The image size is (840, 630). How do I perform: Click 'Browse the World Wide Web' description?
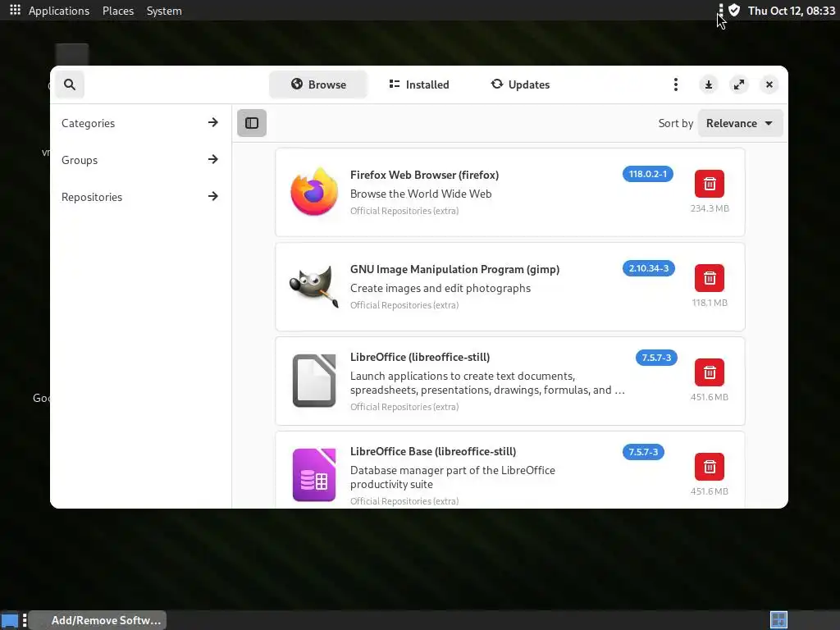click(x=421, y=194)
